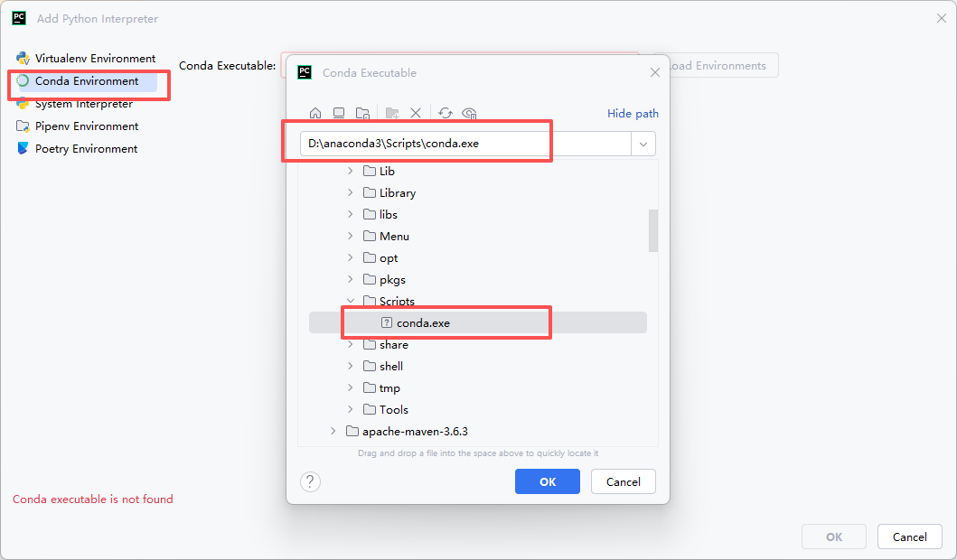Click the PyCharm icon in Conda Executable dialog
Image resolution: width=957 pixels, height=560 pixels.
click(305, 72)
